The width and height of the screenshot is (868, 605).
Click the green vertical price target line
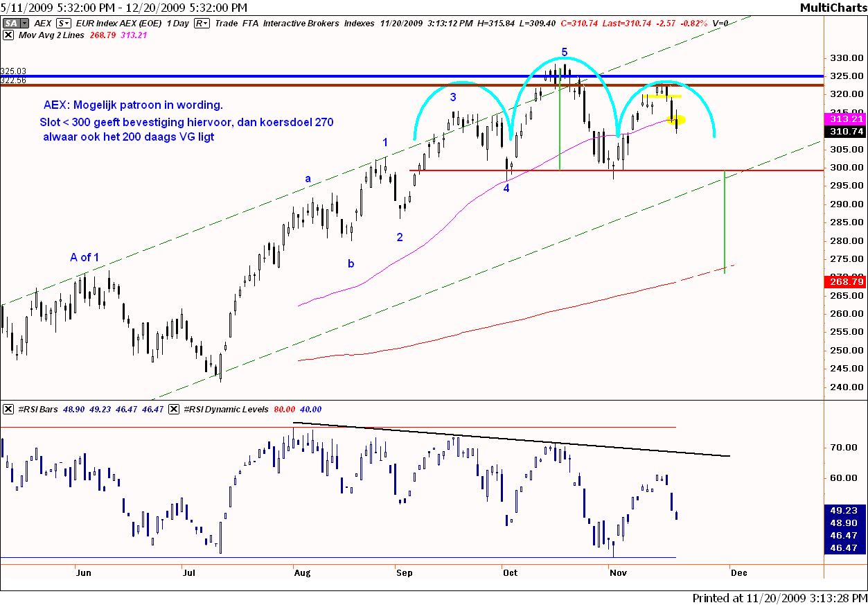point(725,222)
